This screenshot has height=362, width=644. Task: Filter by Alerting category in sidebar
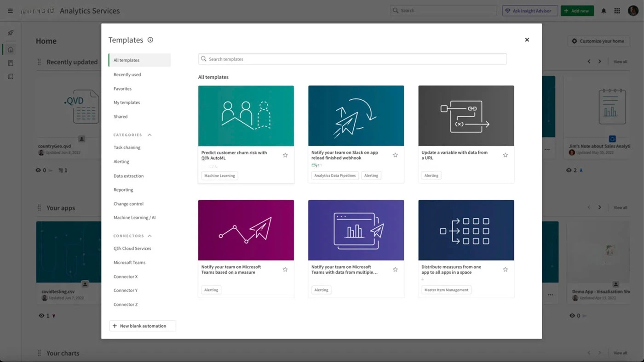point(121,162)
